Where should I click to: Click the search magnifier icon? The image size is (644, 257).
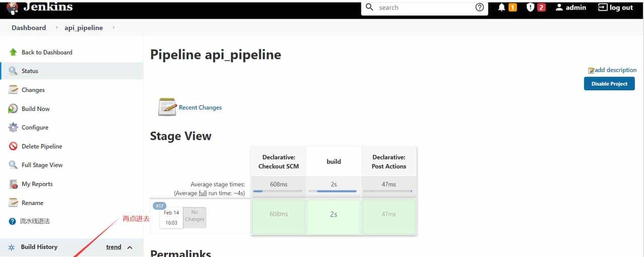click(x=369, y=8)
